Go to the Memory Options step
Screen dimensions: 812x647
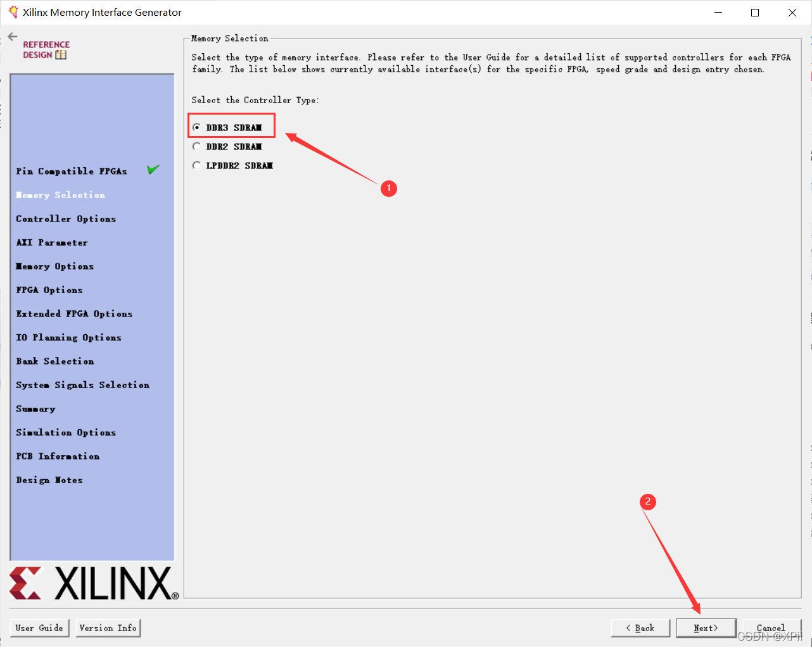point(55,267)
